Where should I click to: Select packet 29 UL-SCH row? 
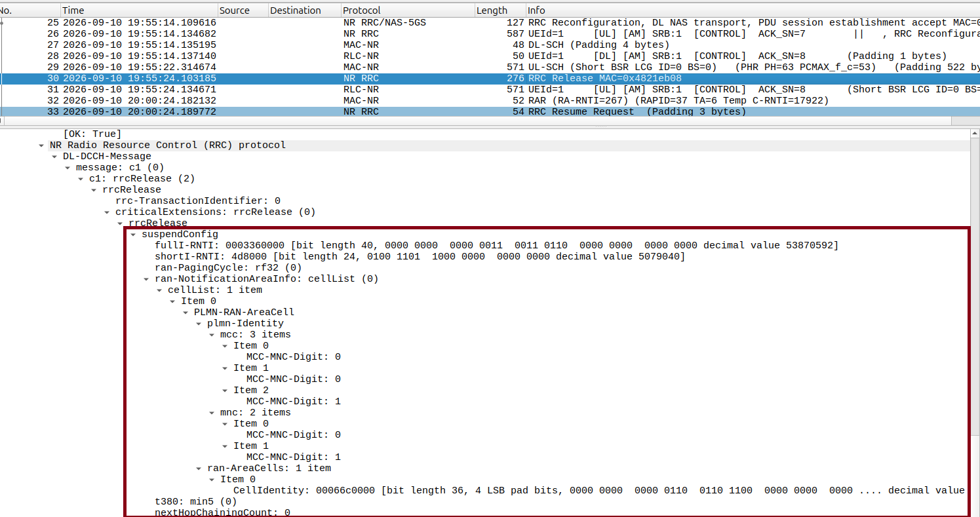(x=490, y=67)
